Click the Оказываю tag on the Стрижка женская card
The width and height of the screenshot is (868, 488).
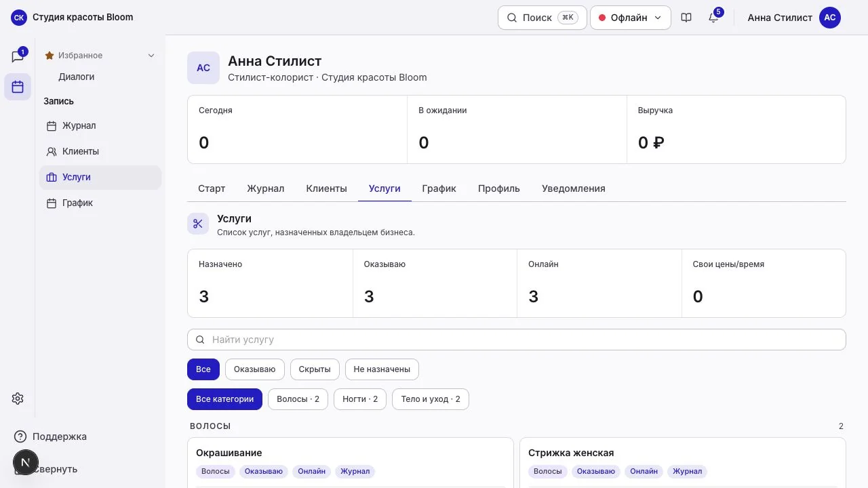pos(596,471)
